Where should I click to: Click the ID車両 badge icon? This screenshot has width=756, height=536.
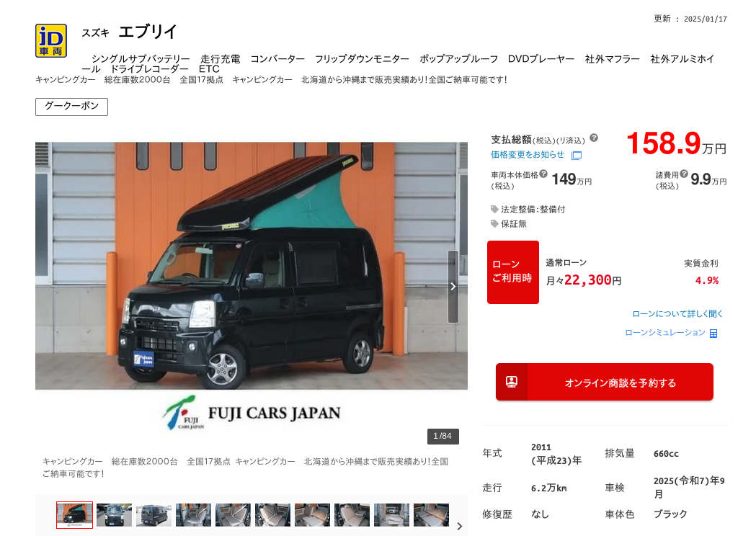(x=51, y=40)
